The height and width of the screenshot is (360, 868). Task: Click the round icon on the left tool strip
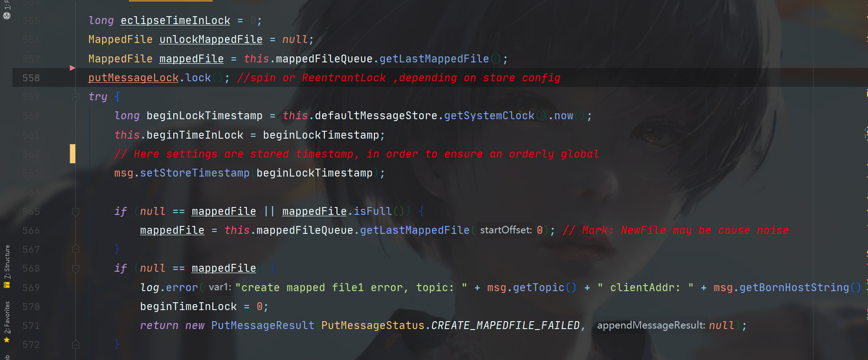click(7, 15)
